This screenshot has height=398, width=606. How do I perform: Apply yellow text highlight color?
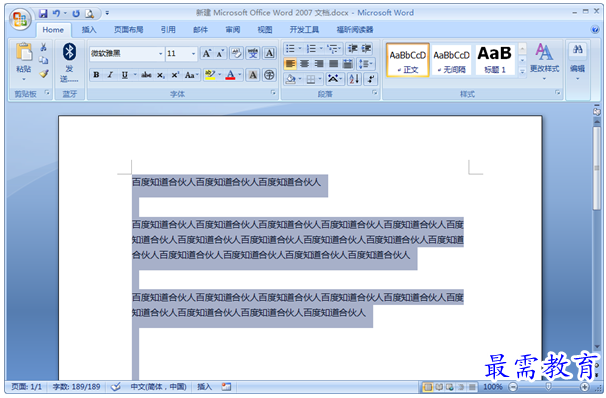coord(210,75)
